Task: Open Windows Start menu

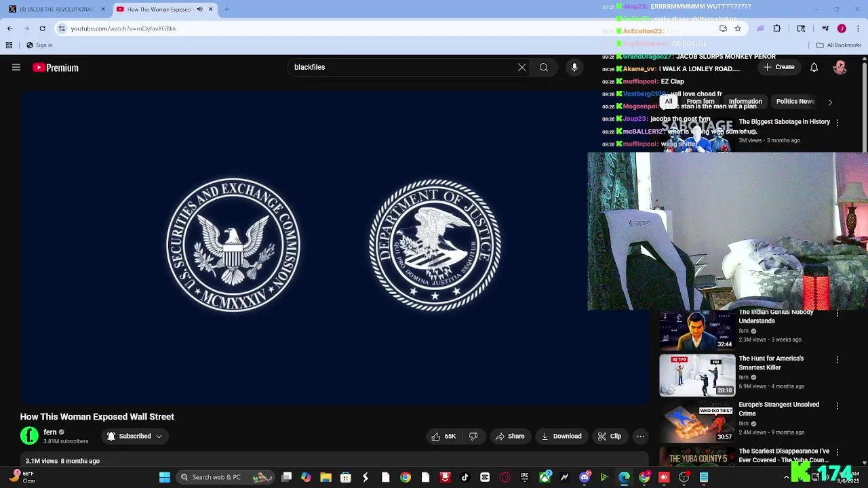Action: pyautogui.click(x=165, y=477)
